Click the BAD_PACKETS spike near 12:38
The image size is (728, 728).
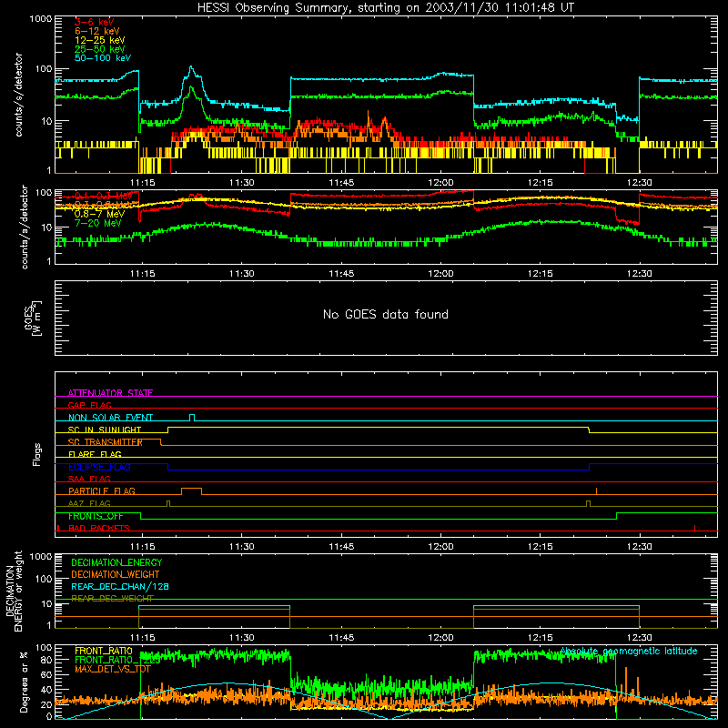coord(694,528)
